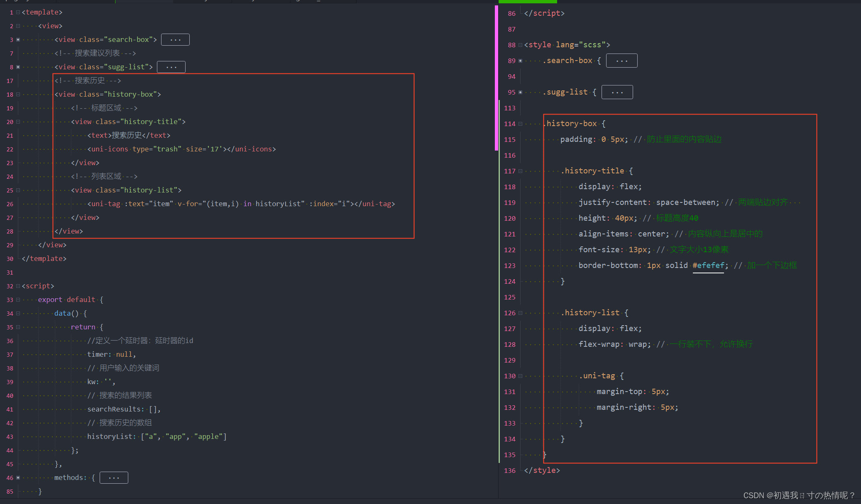861x504 pixels.
Task: Click the 标题区域 comment on line 19
Action: [104, 108]
